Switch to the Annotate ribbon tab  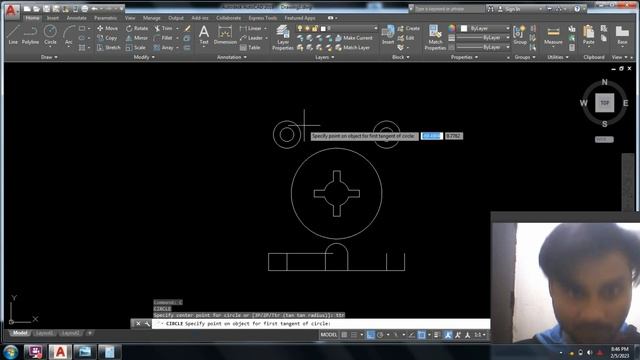[76, 18]
